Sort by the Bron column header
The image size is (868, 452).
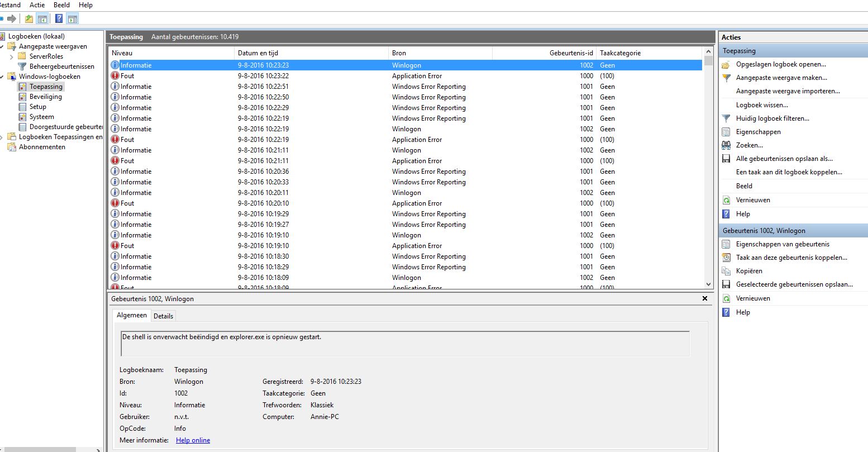coord(441,53)
